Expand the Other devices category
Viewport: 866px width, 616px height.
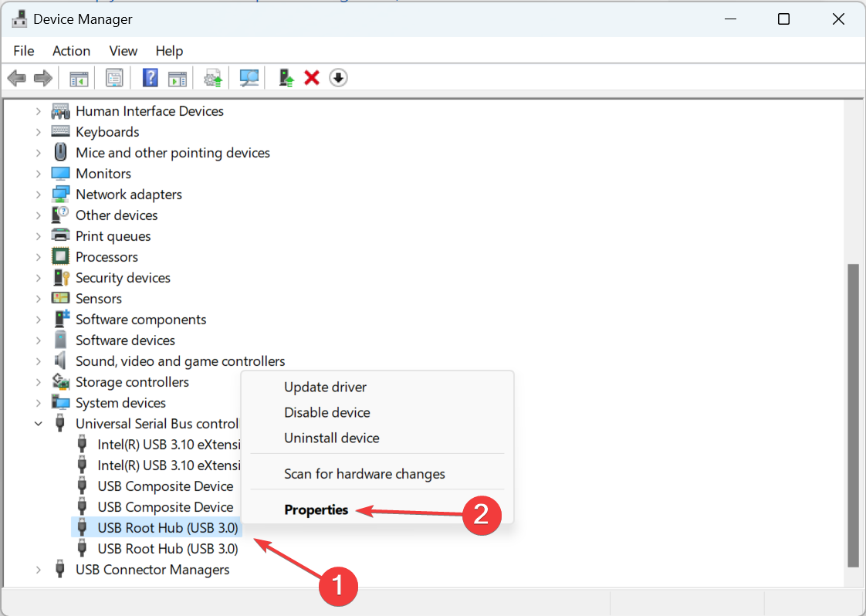click(39, 215)
